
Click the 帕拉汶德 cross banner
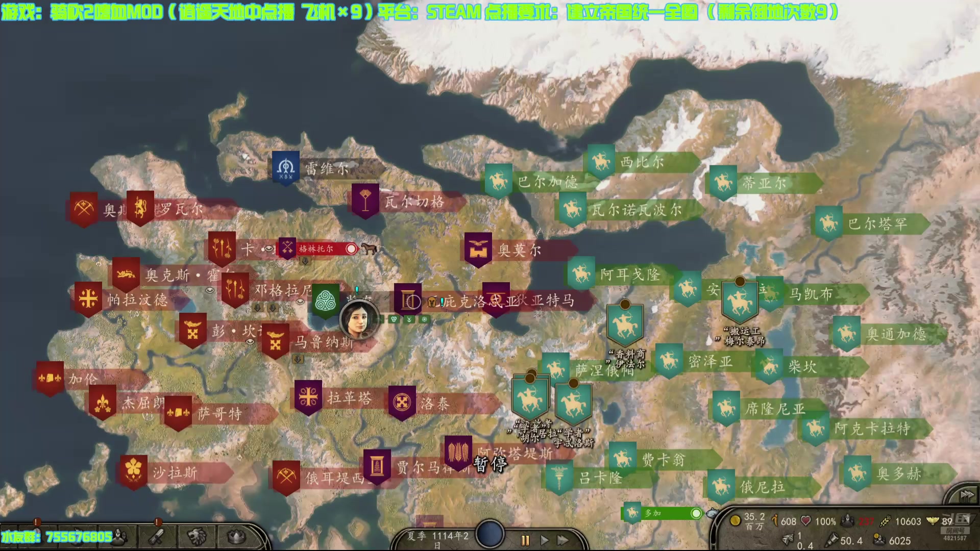tap(88, 299)
